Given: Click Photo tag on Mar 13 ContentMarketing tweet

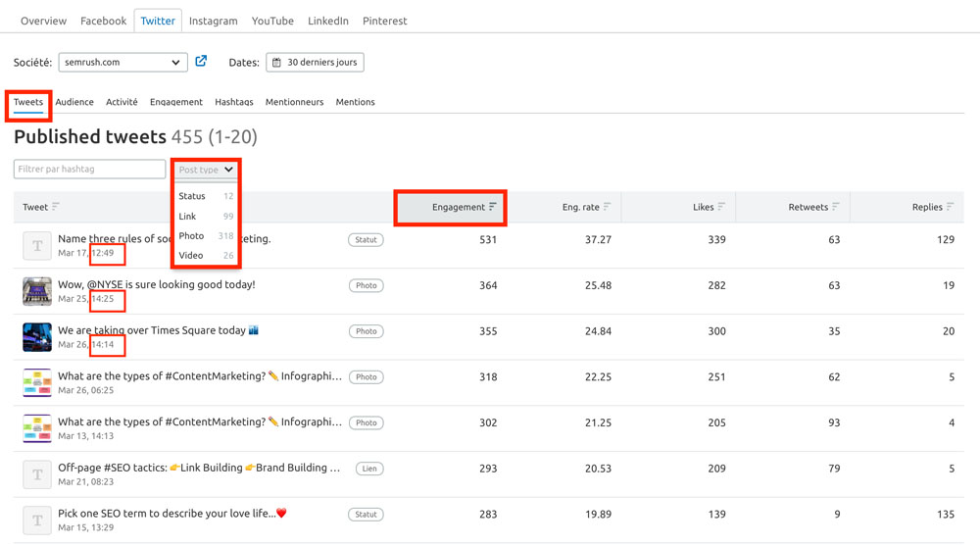Looking at the screenshot, I should pyautogui.click(x=367, y=422).
